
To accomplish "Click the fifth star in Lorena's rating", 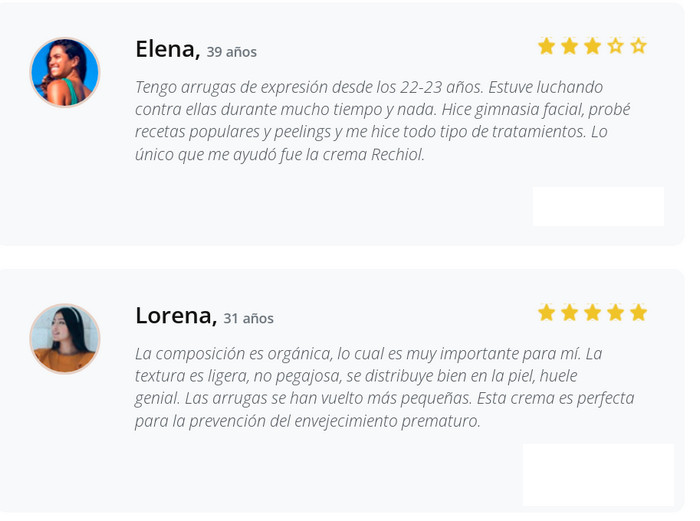I will 638,313.
